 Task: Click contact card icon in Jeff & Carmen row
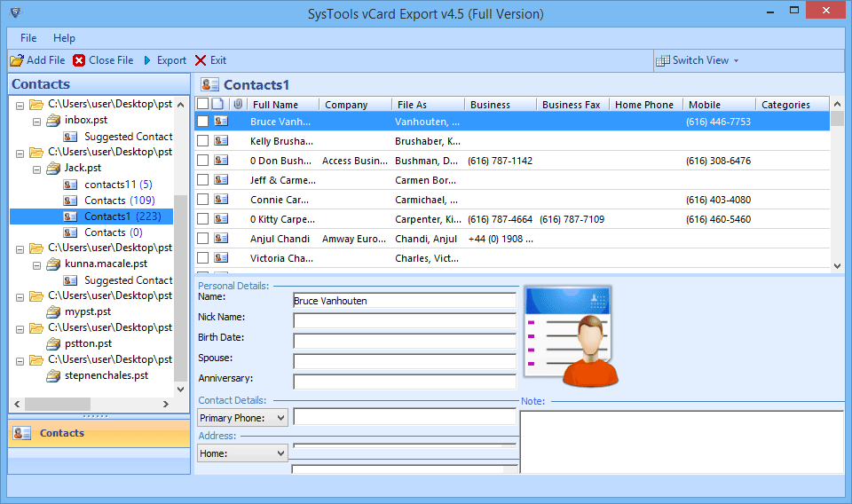click(x=221, y=180)
